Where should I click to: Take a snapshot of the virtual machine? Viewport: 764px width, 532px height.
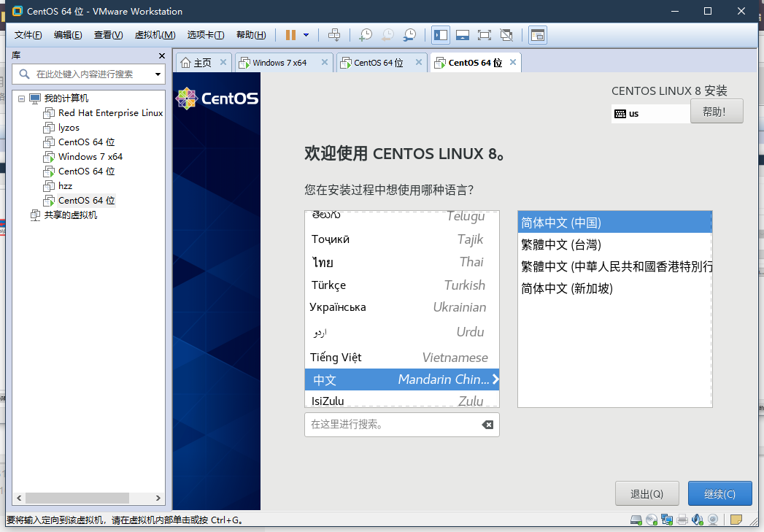tap(363, 34)
